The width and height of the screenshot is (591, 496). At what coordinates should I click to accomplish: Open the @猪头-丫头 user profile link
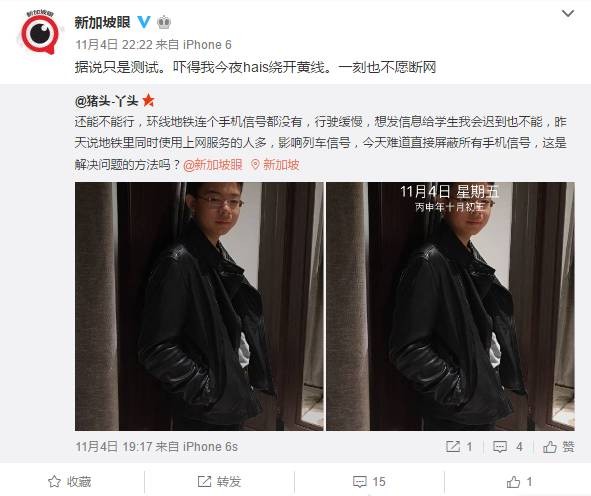click(x=107, y=101)
